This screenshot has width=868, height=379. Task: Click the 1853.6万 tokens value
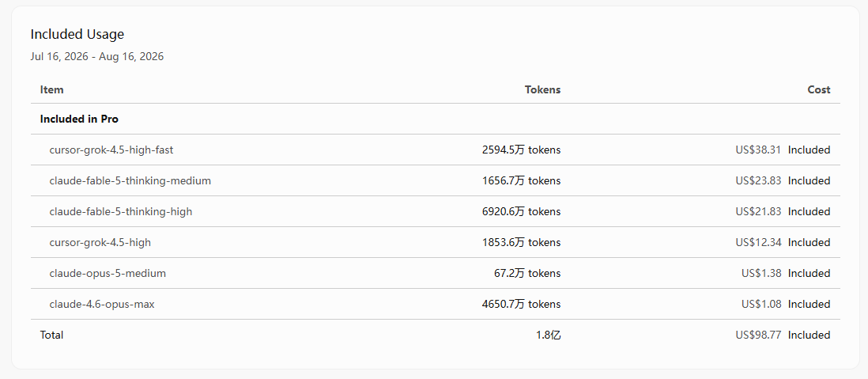[x=522, y=243]
